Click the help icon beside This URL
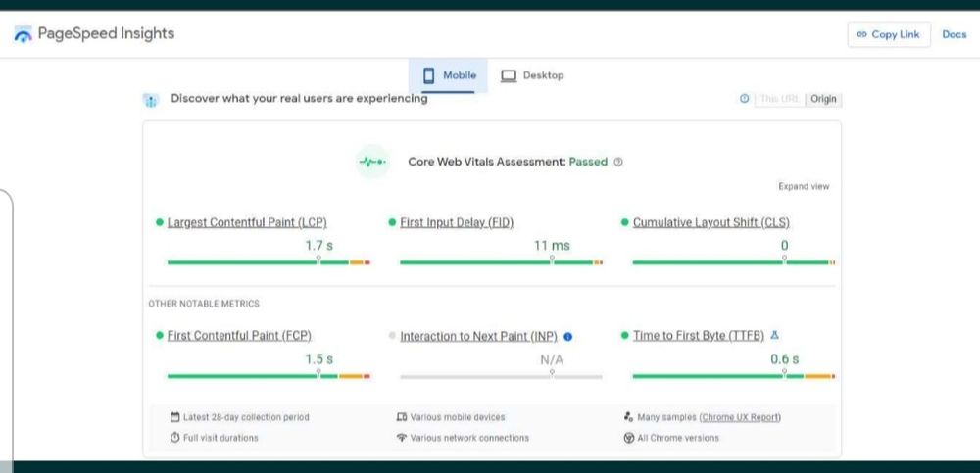The width and height of the screenshot is (980, 473). point(744,99)
